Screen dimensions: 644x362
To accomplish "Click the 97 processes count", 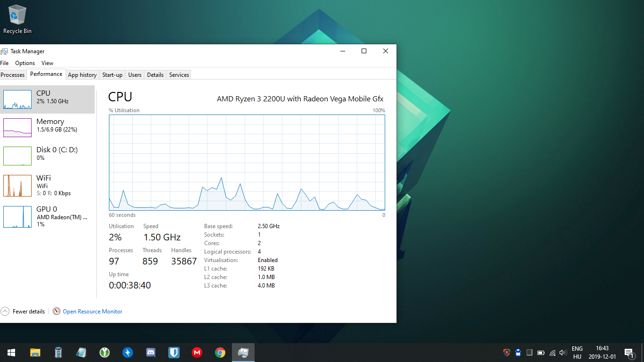I will click(x=114, y=261).
